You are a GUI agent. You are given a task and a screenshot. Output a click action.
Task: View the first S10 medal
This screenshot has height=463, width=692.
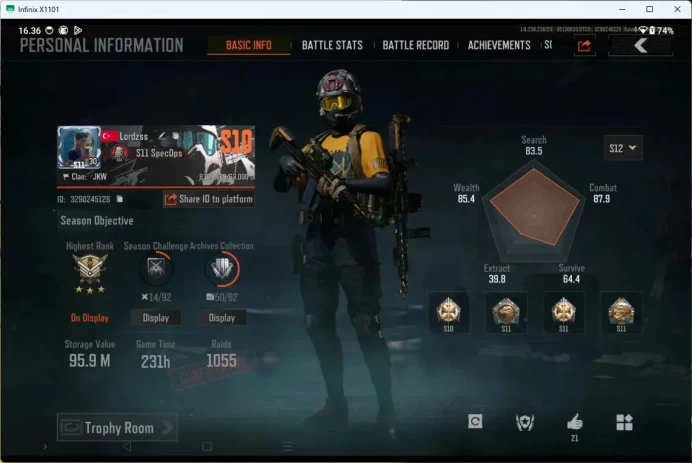[x=448, y=312]
